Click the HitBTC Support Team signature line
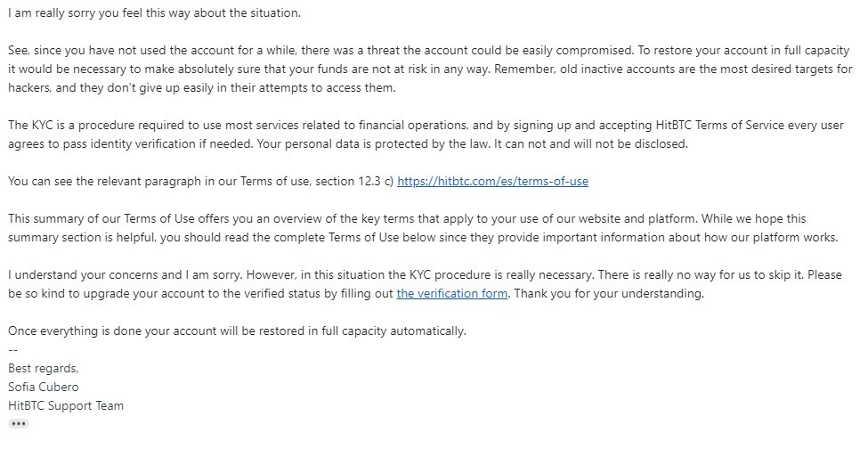868x457 pixels. click(66, 405)
